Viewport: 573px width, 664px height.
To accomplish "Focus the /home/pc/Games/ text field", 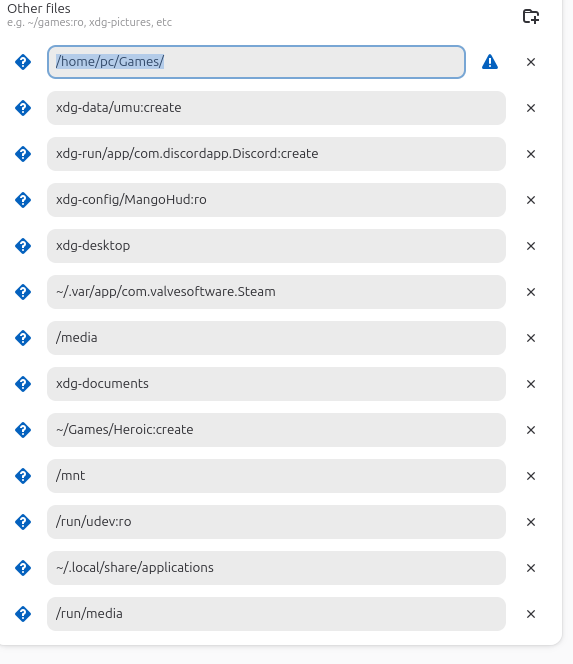I will click(256, 62).
